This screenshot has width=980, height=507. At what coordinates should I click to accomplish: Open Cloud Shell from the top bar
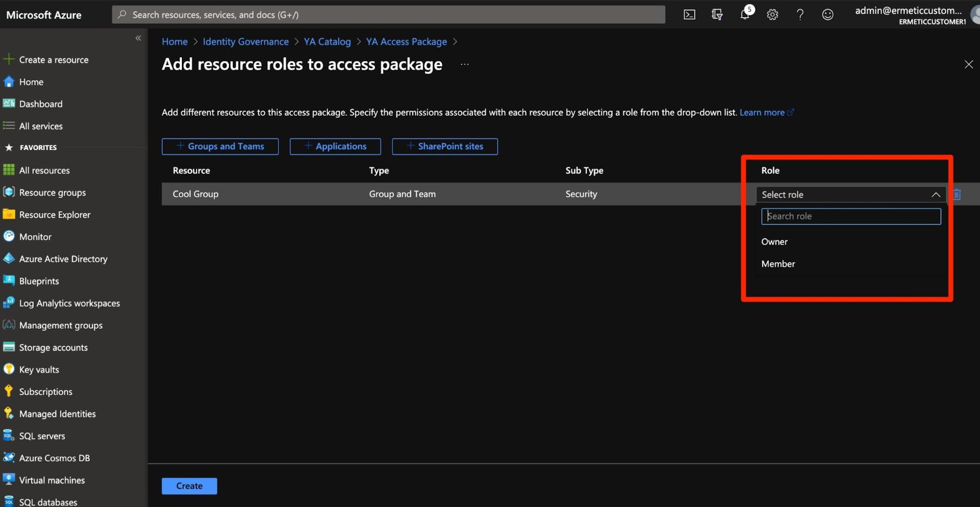pos(689,15)
